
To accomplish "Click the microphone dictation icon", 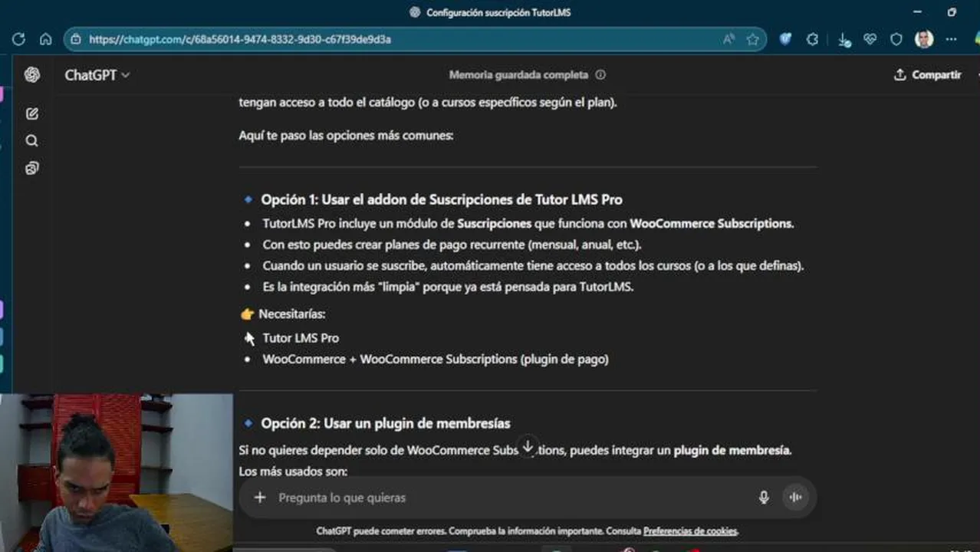I will point(764,498).
